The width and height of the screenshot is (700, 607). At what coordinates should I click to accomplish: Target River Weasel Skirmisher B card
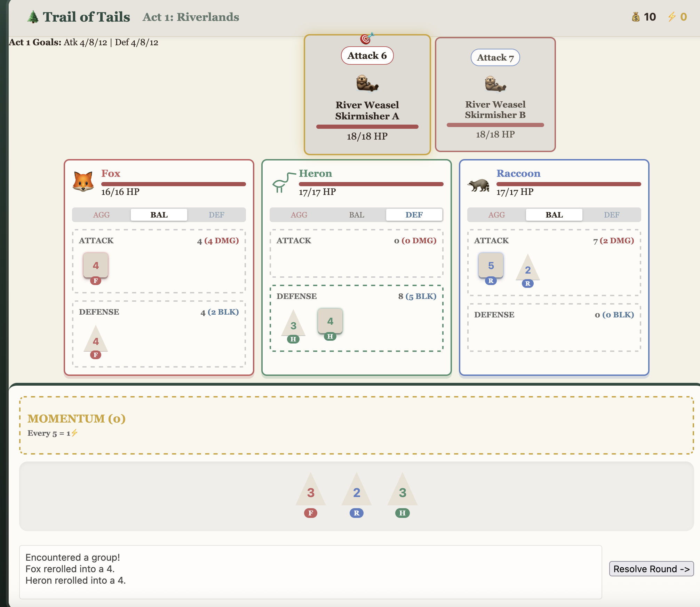click(x=495, y=95)
